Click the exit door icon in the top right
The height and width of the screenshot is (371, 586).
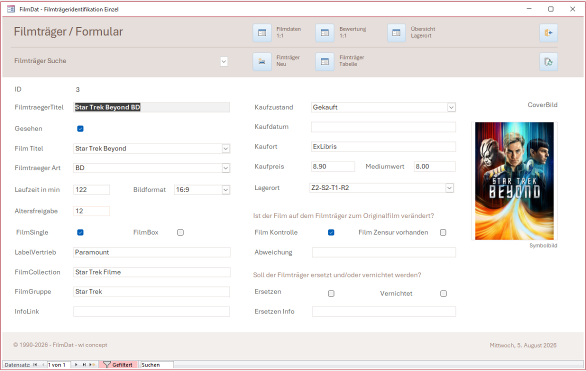point(548,33)
